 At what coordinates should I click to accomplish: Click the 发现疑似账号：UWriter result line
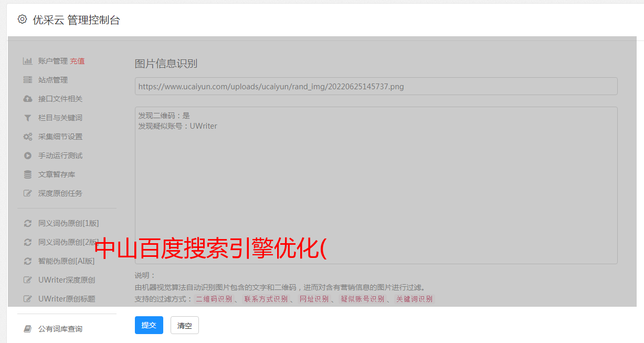(x=177, y=126)
